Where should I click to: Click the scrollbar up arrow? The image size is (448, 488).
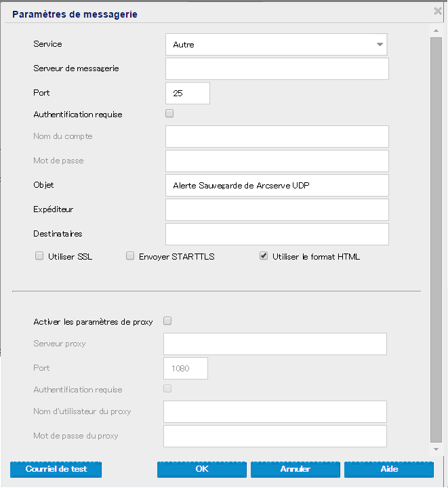(436, 30)
